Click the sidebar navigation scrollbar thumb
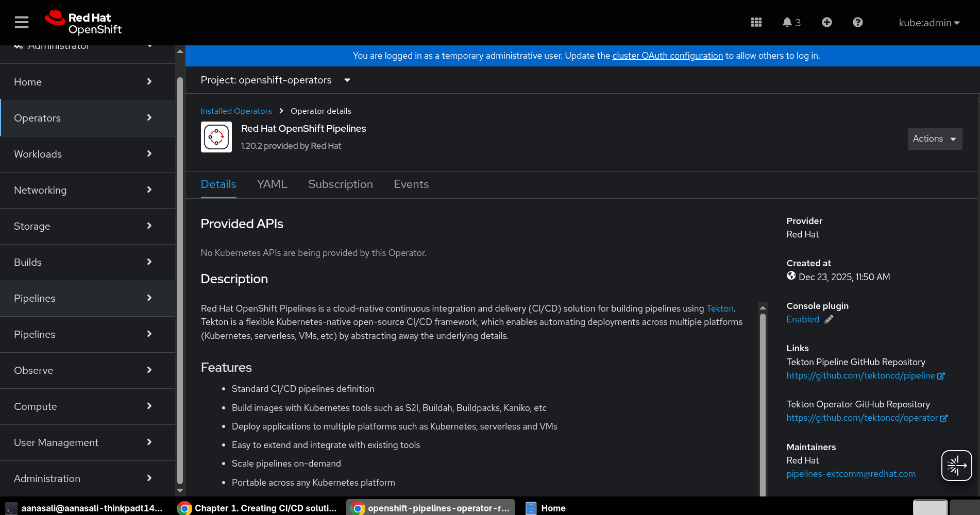Viewport: 980px width, 515px height. tap(180, 281)
